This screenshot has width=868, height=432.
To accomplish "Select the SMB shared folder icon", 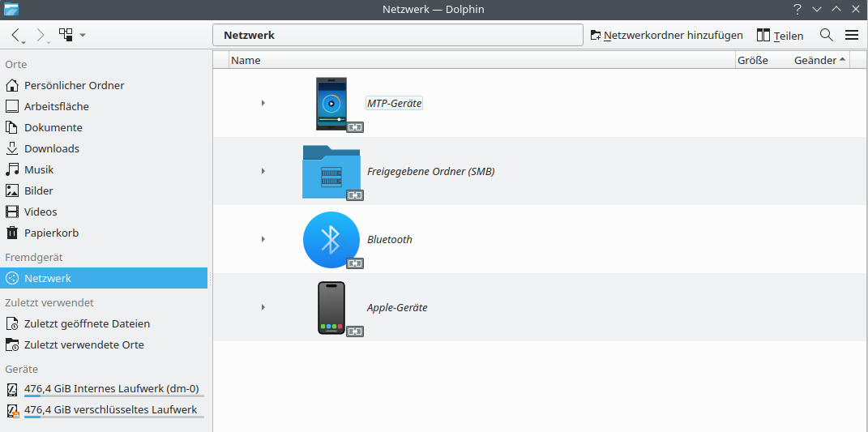I will point(331,172).
